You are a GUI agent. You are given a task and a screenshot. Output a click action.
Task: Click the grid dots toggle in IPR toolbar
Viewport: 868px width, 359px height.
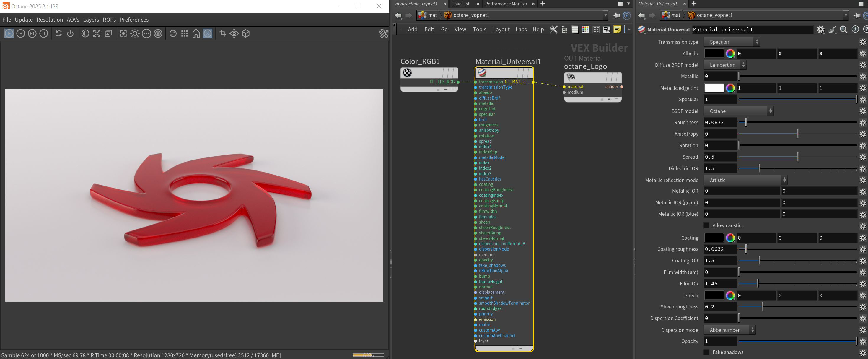(x=184, y=33)
